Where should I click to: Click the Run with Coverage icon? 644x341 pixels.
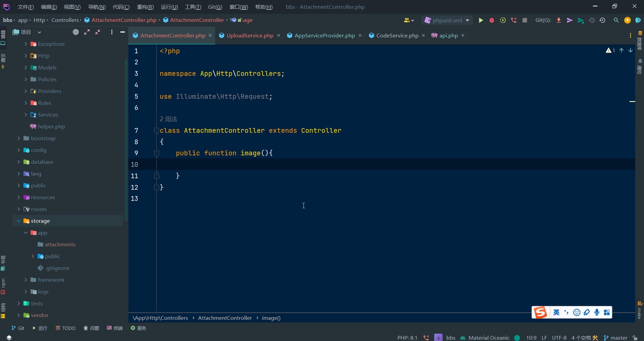pyautogui.click(x=503, y=20)
